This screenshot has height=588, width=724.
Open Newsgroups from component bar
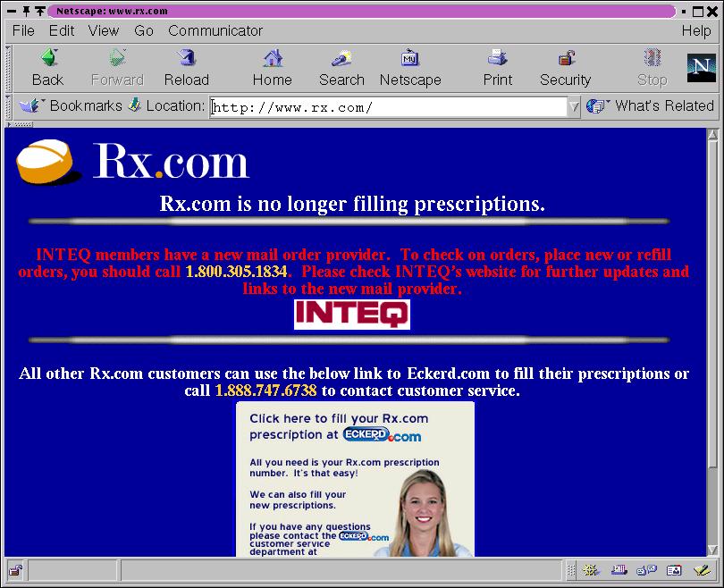[x=646, y=571]
